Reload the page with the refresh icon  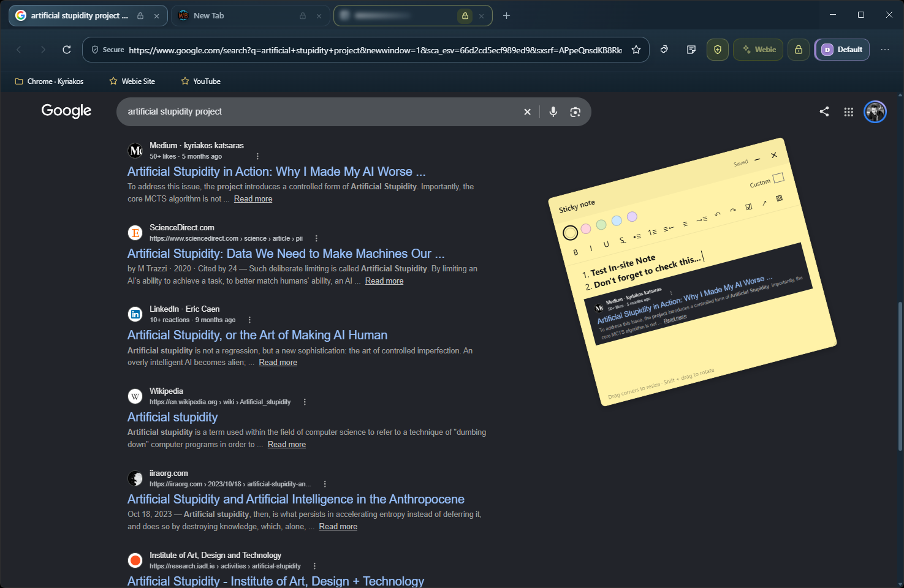click(x=67, y=50)
